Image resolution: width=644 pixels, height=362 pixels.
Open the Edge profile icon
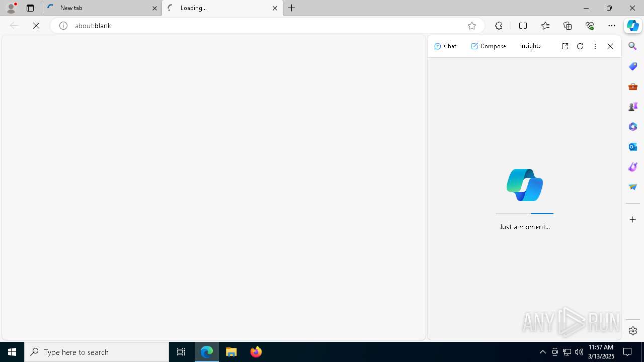[11, 8]
